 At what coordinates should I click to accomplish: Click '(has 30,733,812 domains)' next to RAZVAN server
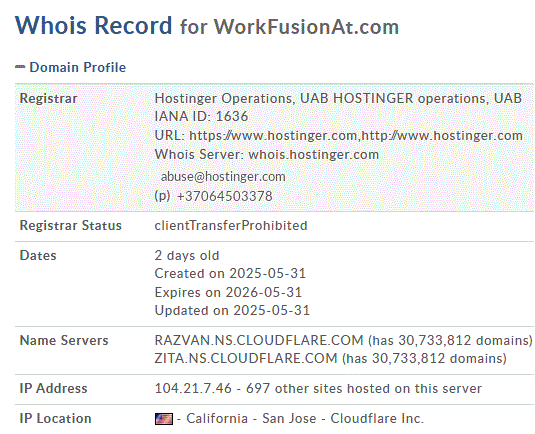[x=450, y=340]
